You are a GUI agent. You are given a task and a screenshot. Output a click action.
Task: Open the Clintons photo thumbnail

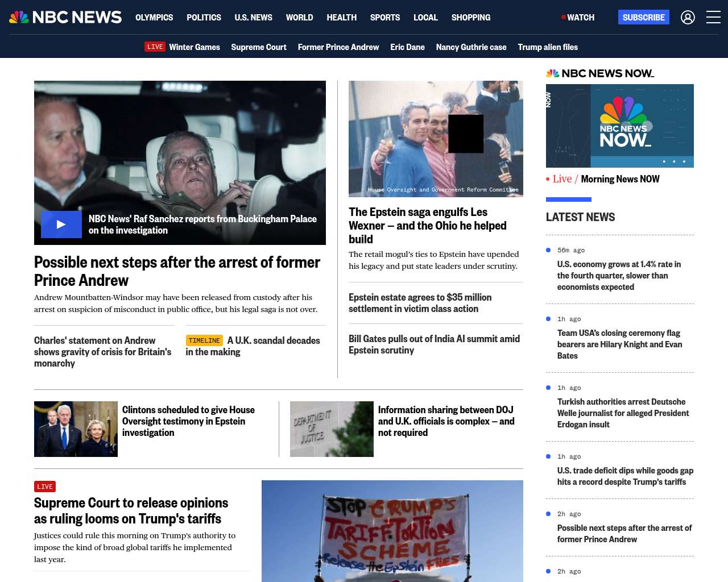pos(76,429)
